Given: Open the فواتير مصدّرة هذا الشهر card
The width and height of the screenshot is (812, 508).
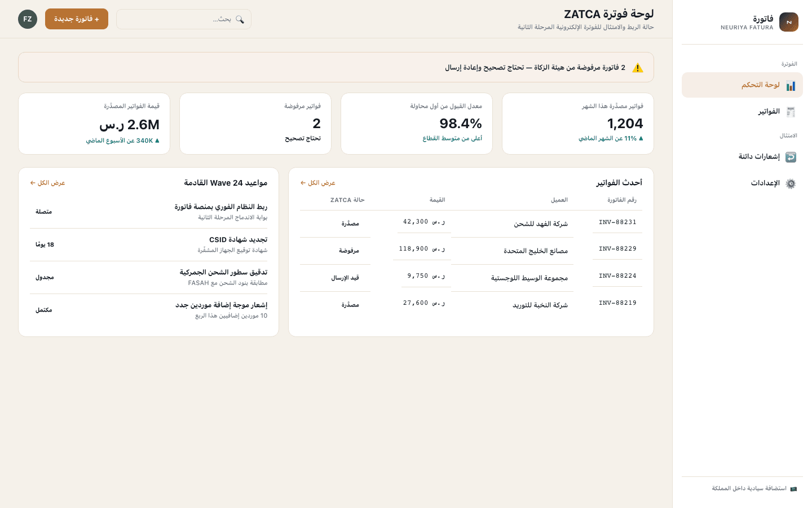Looking at the screenshot, I should [578, 124].
